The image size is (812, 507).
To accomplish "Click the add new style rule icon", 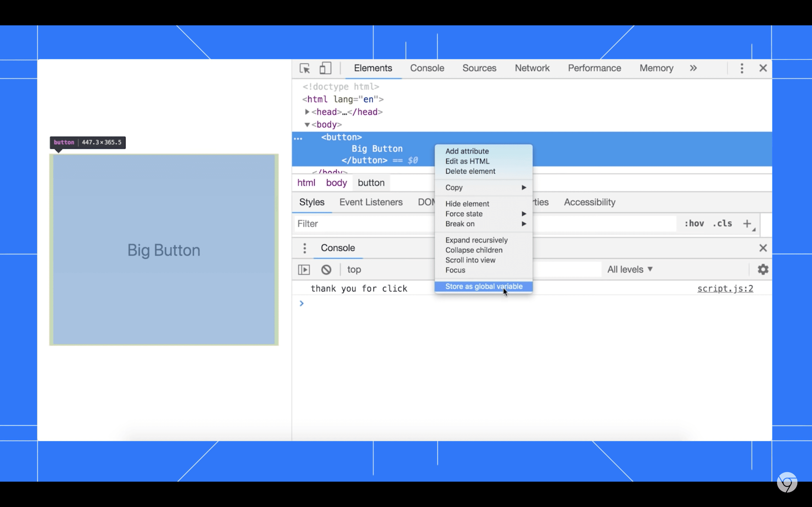I will point(747,223).
